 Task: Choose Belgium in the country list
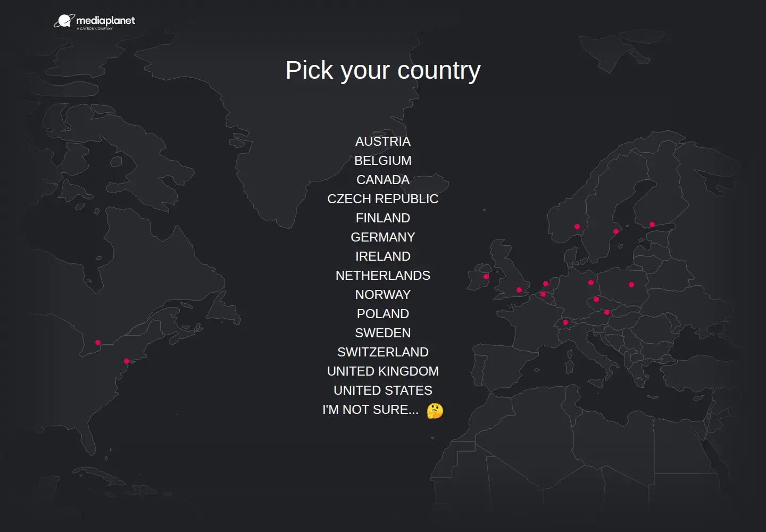[383, 161]
